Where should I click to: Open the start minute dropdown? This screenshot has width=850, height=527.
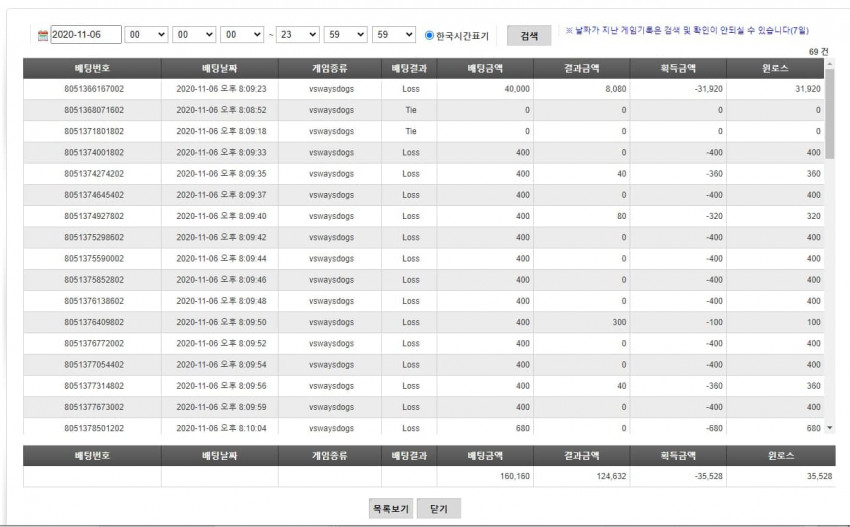tap(194, 35)
